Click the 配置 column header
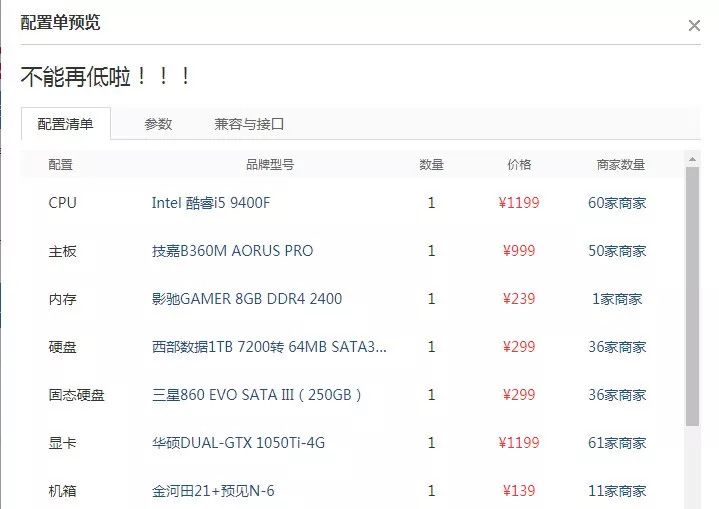Image resolution: width=719 pixels, height=509 pixels. [x=61, y=165]
